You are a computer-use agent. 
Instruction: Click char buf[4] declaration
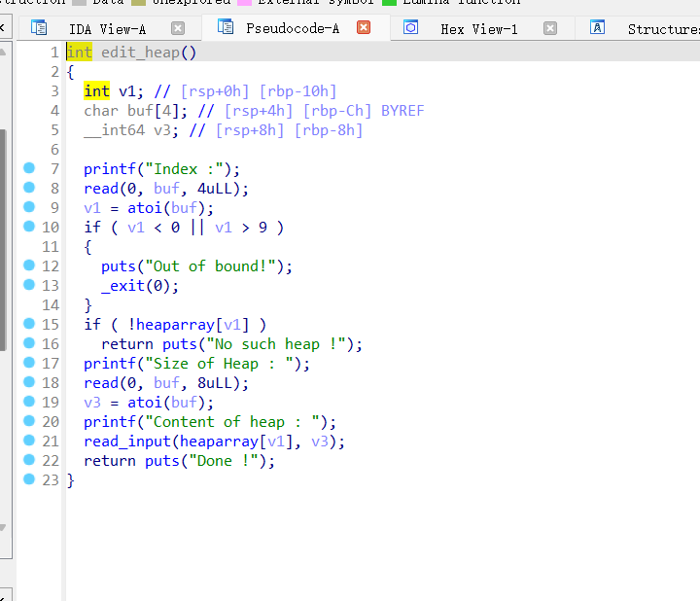[136, 111]
